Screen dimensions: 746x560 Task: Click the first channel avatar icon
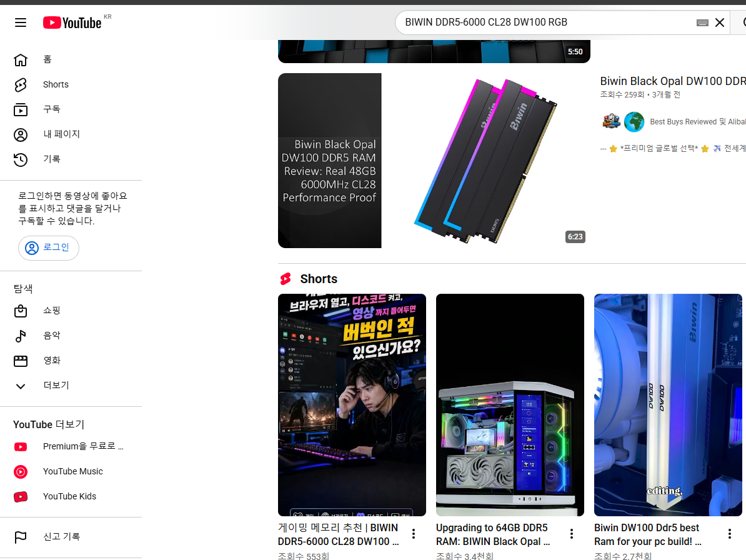coord(611,122)
